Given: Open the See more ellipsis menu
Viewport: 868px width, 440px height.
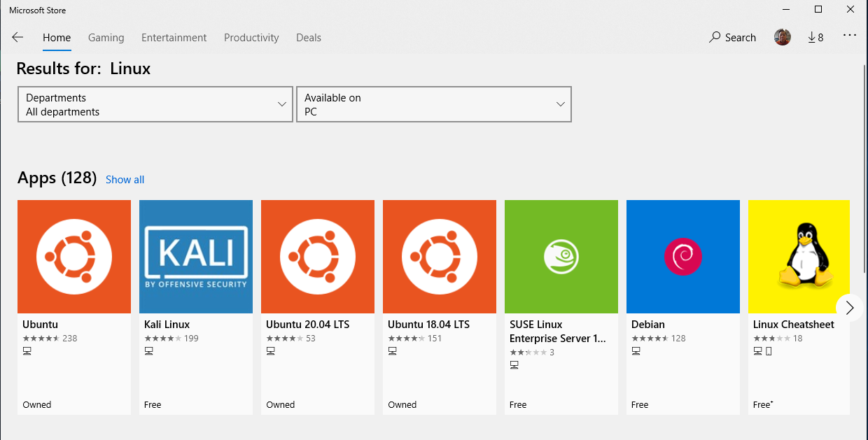Looking at the screenshot, I should (849, 37).
